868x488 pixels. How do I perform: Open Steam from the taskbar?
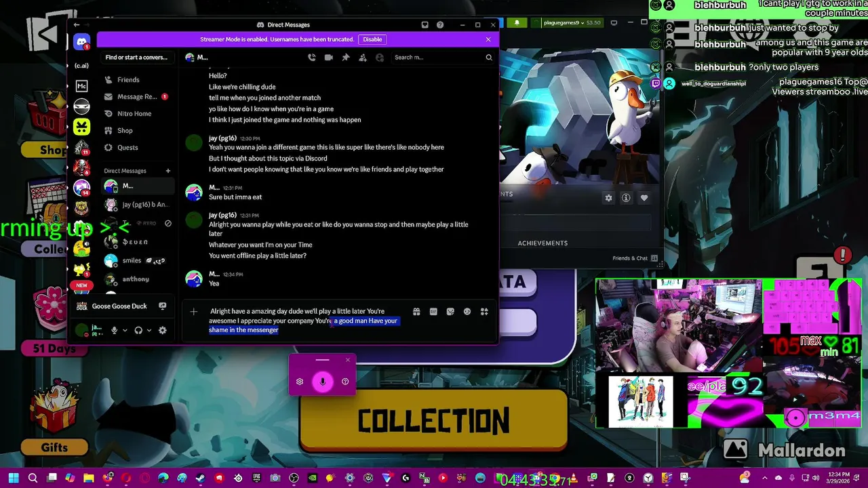point(200,478)
